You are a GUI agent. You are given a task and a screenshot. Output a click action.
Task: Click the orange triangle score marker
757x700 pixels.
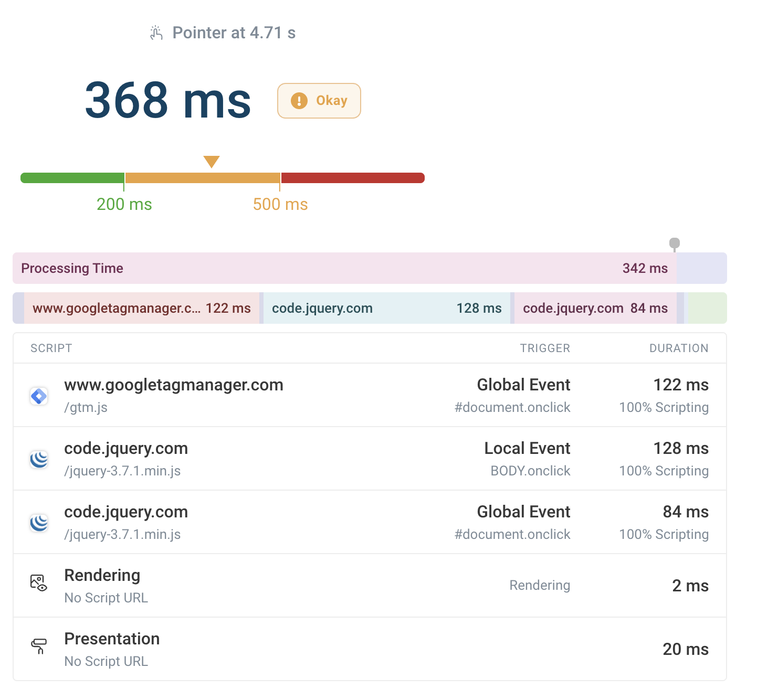[x=211, y=161]
